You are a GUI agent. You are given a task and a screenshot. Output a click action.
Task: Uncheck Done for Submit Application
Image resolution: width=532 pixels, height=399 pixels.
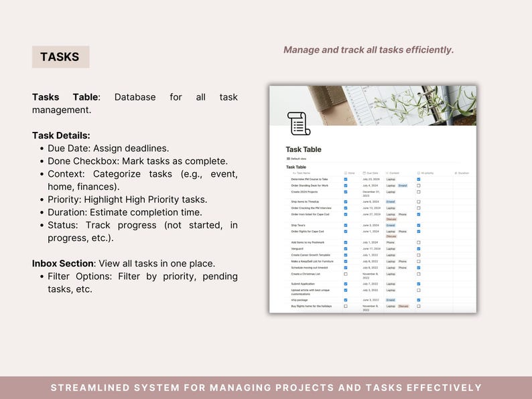(x=345, y=284)
